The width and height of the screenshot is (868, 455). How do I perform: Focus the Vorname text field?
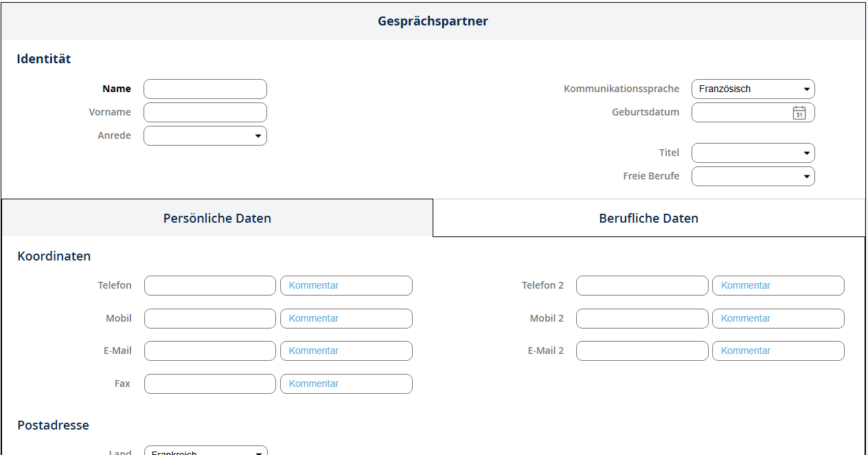[x=205, y=113]
